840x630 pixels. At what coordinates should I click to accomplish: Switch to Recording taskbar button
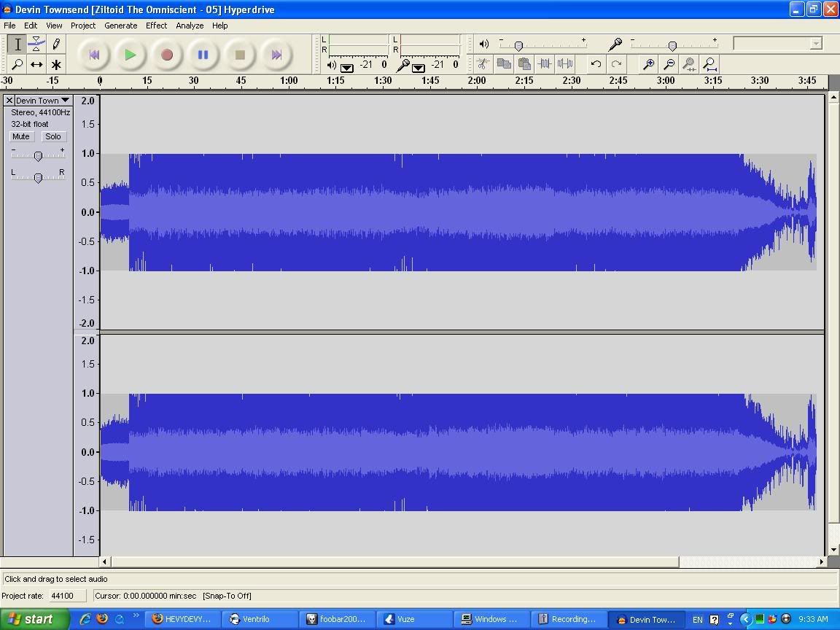pos(569,619)
